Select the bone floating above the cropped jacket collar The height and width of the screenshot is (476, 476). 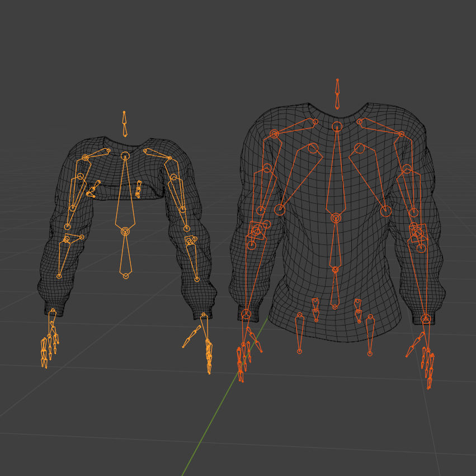[125, 124]
